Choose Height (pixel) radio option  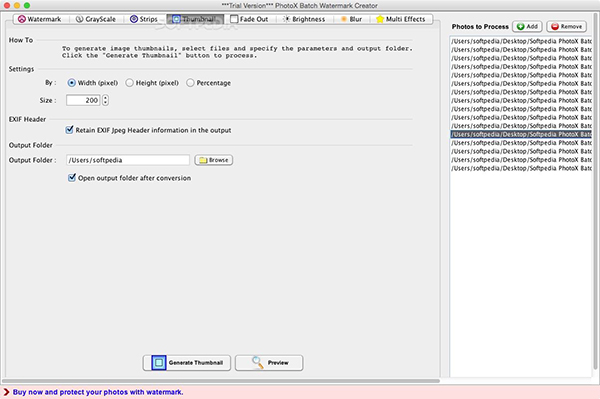coord(152,83)
